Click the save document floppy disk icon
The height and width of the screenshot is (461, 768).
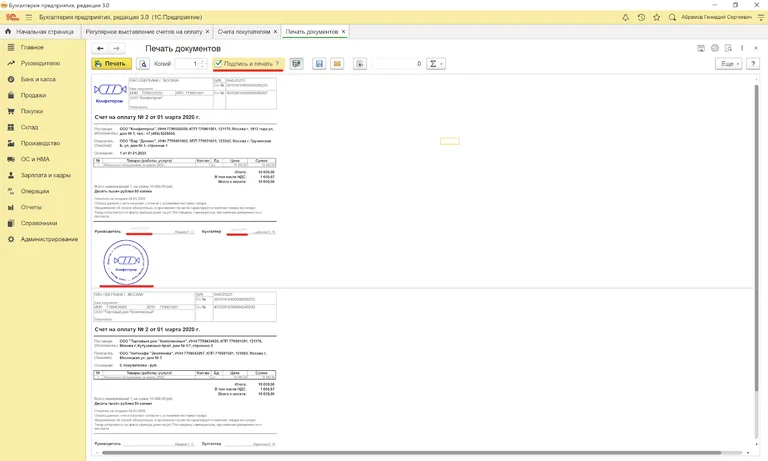tap(319, 64)
